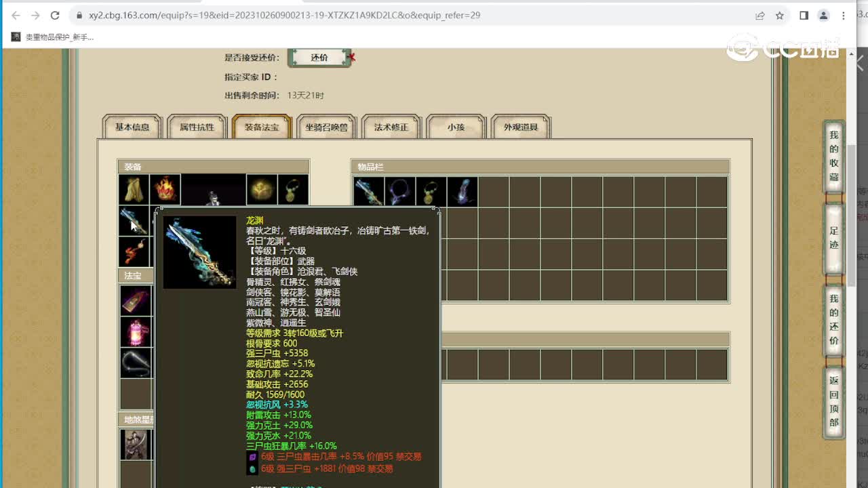Click the sword item in 物品栏
Screen dimensions: 868x488
point(368,192)
